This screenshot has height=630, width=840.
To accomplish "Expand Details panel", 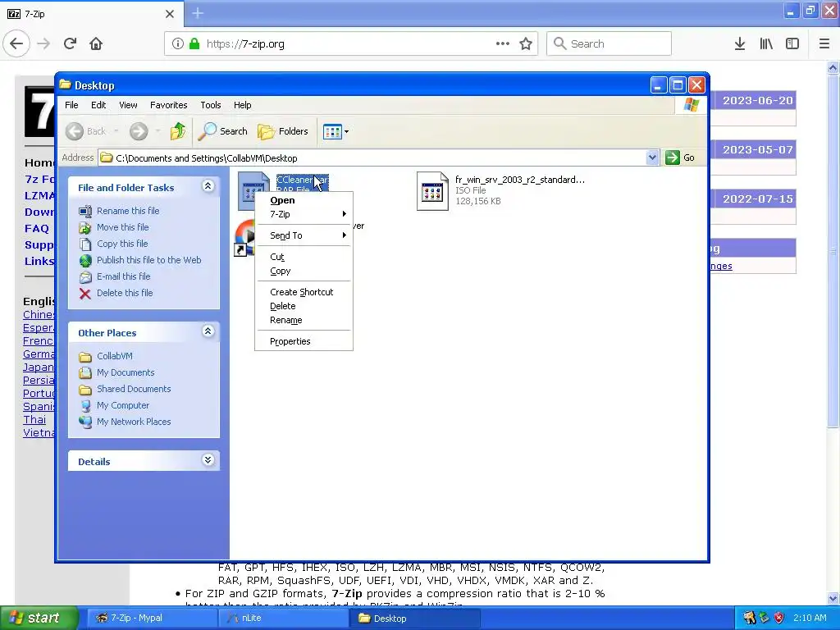I will 208,460.
